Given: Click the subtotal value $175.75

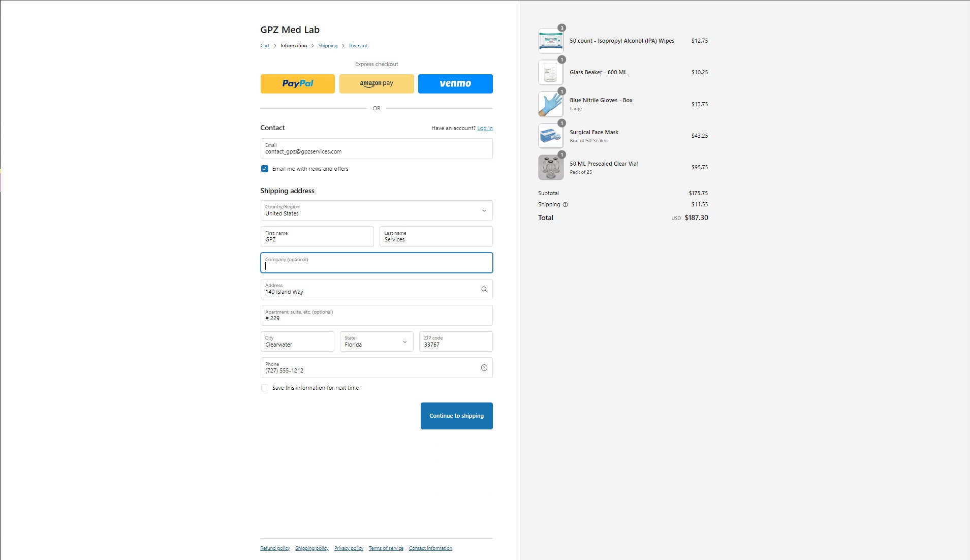Looking at the screenshot, I should coord(698,193).
